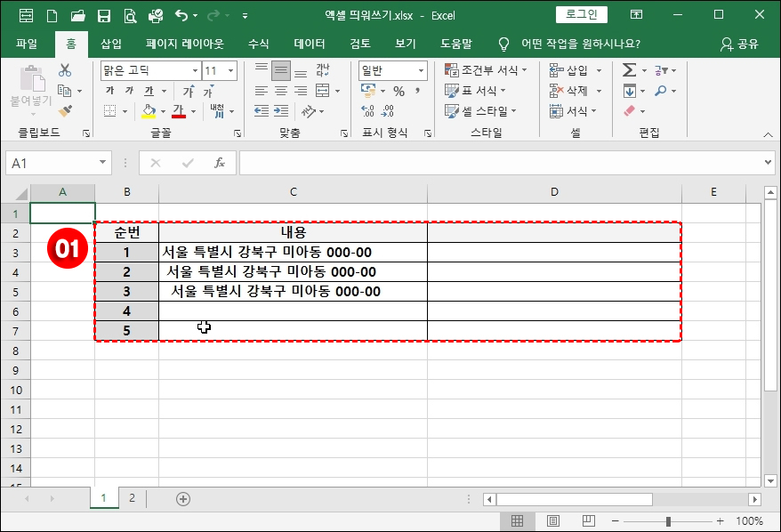Click the Comma Style icon
781x532 pixels.
417,90
